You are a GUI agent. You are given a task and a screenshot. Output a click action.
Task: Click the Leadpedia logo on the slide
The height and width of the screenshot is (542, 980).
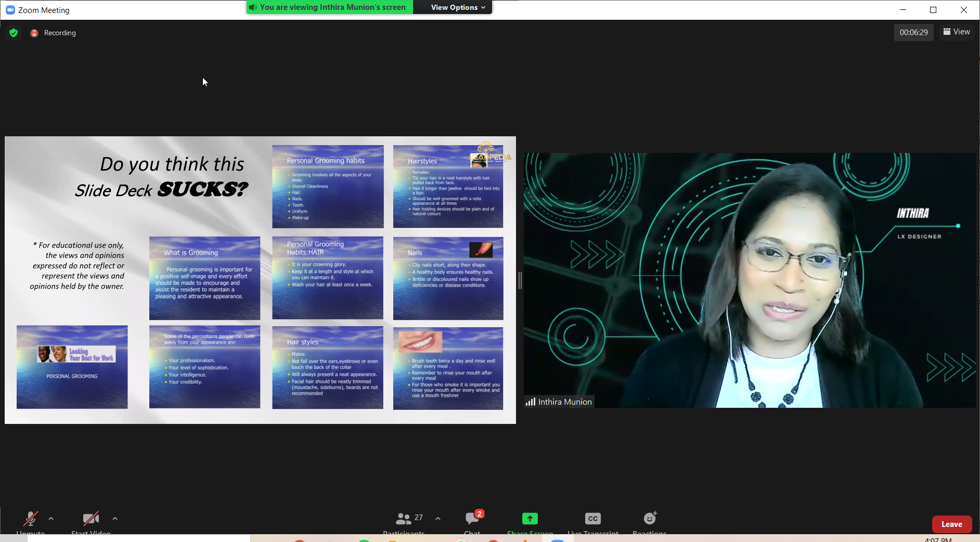pyautogui.click(x=490, y=153)
